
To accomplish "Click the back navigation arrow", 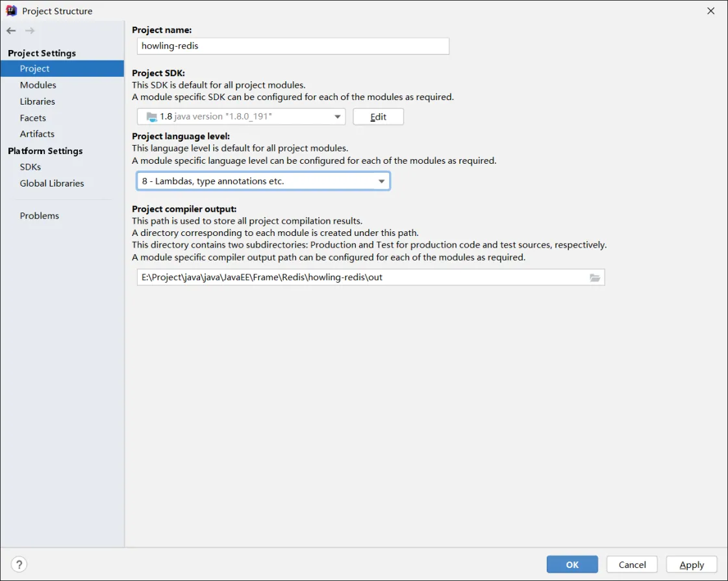I will tap(11, 31).
